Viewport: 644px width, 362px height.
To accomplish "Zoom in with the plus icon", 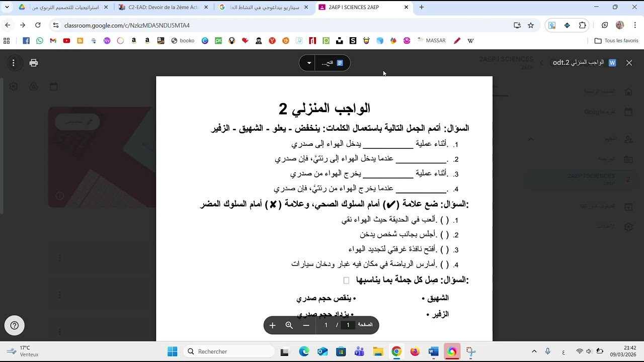I will 273,325.
